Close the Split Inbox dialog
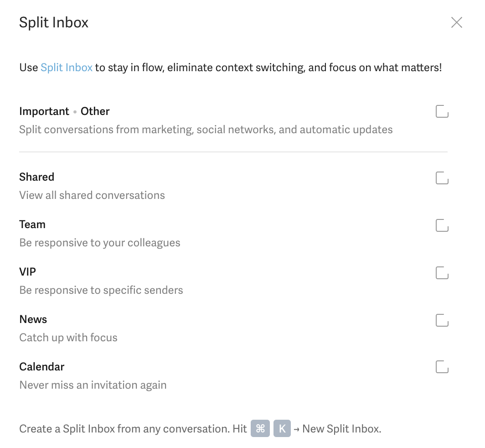 pos(456,22)
